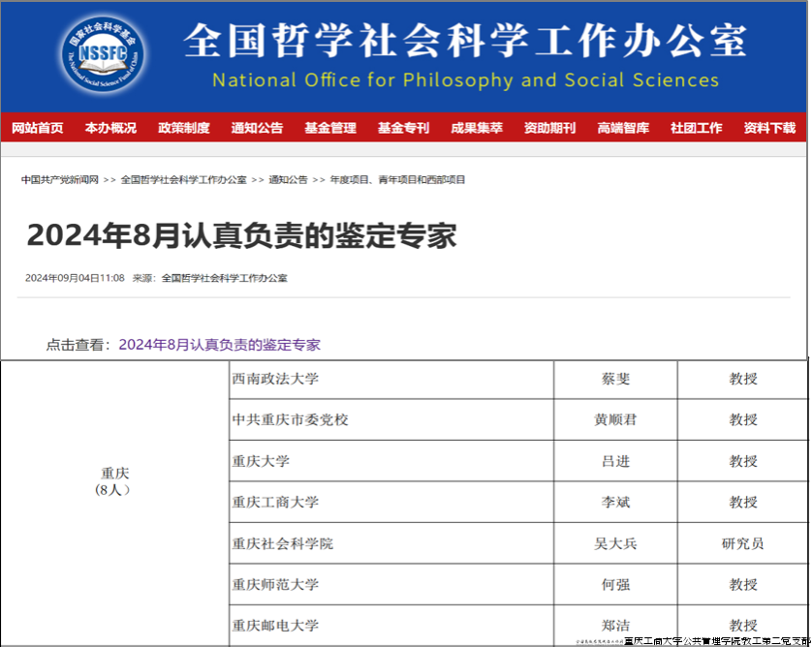Open 通知公告 navigation item
The image size is (812, 647).
click(257, 128)
